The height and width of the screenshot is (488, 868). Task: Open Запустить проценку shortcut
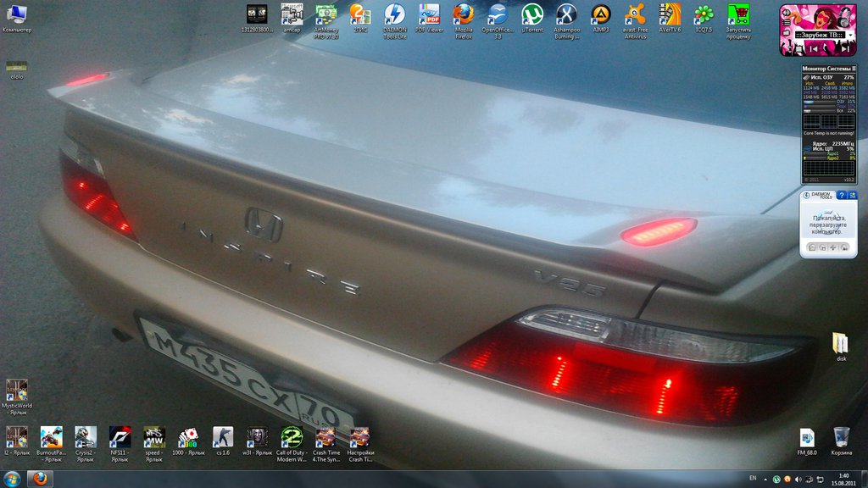(x=738, y=21)
